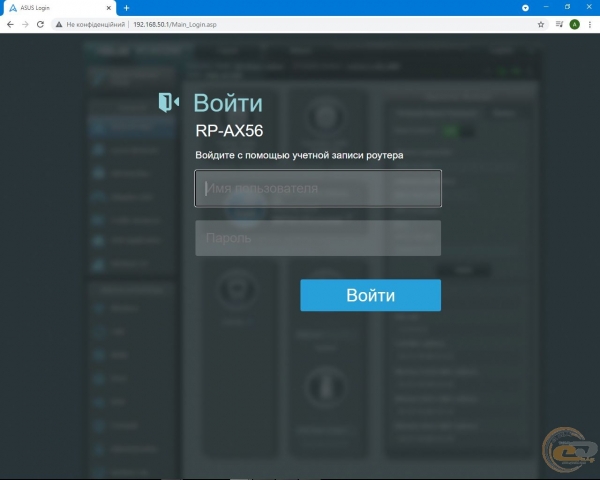600x480 pixels.
Task: Minimize the browser window
Action: click(546, 7)
